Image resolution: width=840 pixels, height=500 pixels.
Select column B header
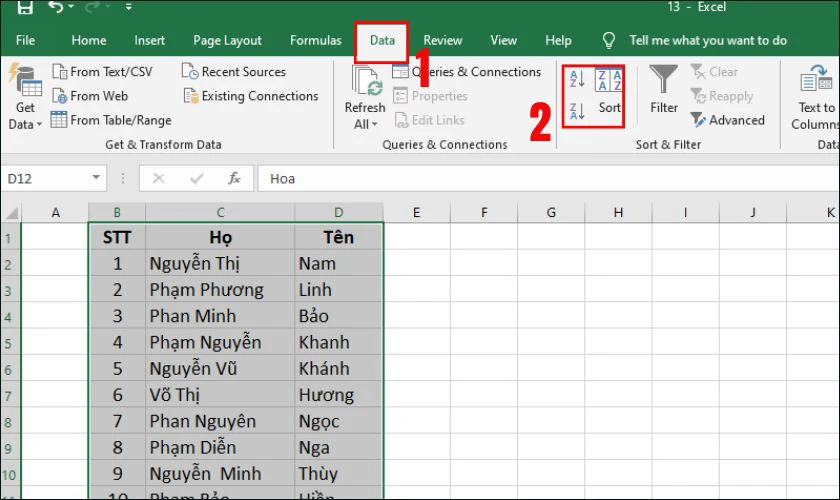[117, 213]
